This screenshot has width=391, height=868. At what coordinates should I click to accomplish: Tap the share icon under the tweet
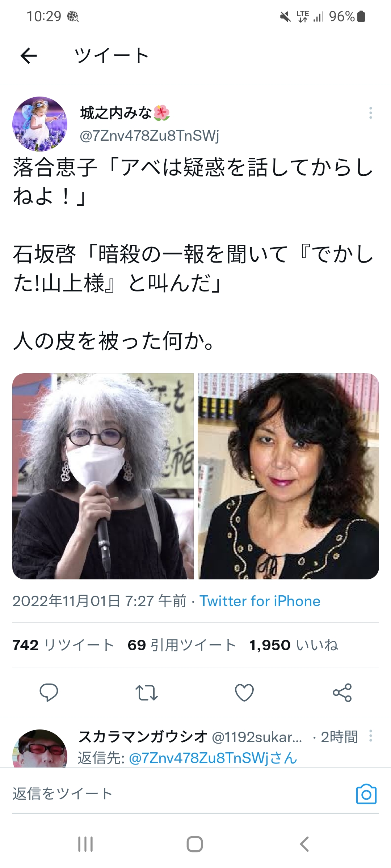[342, 693]
